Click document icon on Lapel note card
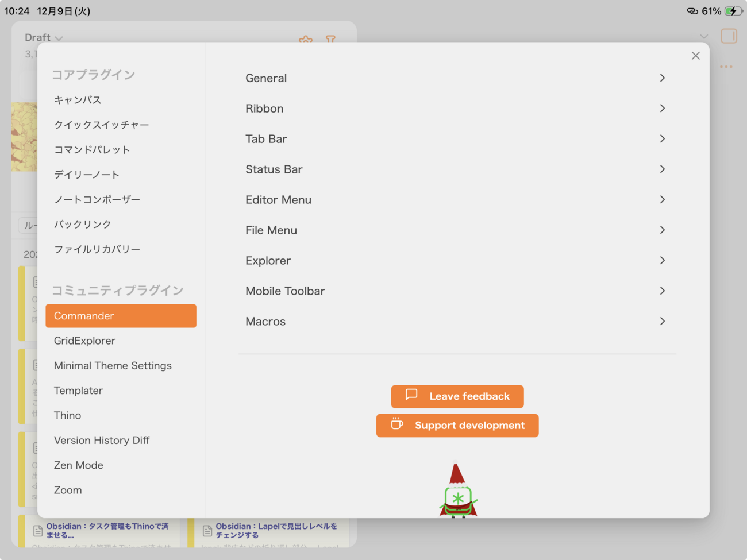Image resolution: width=747 pixels, height=560 pixels. click(207, 531)
